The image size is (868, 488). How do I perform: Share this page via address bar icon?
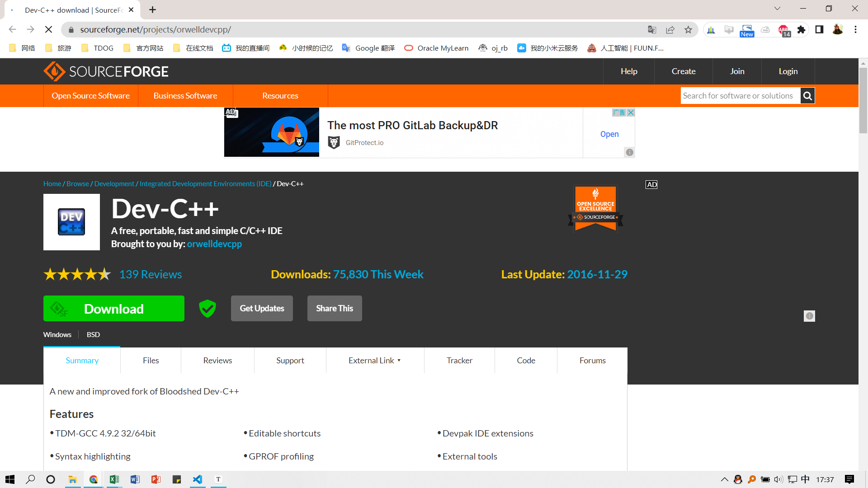670,30
